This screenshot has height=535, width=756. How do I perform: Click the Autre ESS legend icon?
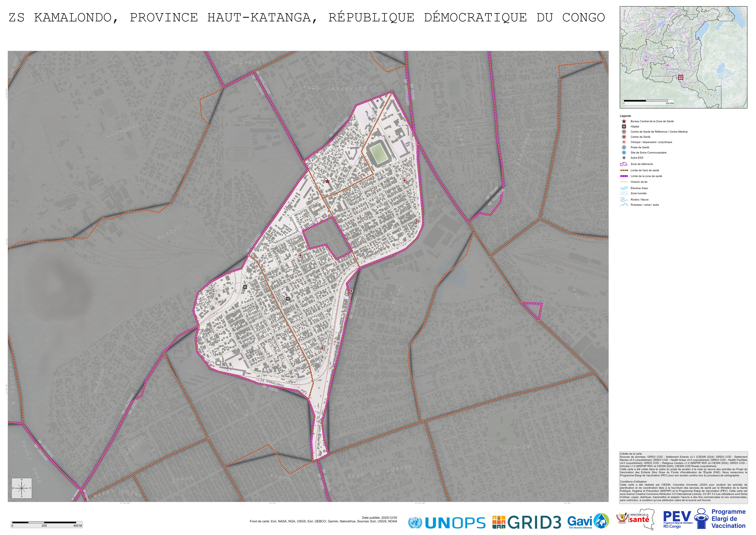coord(624,158)
